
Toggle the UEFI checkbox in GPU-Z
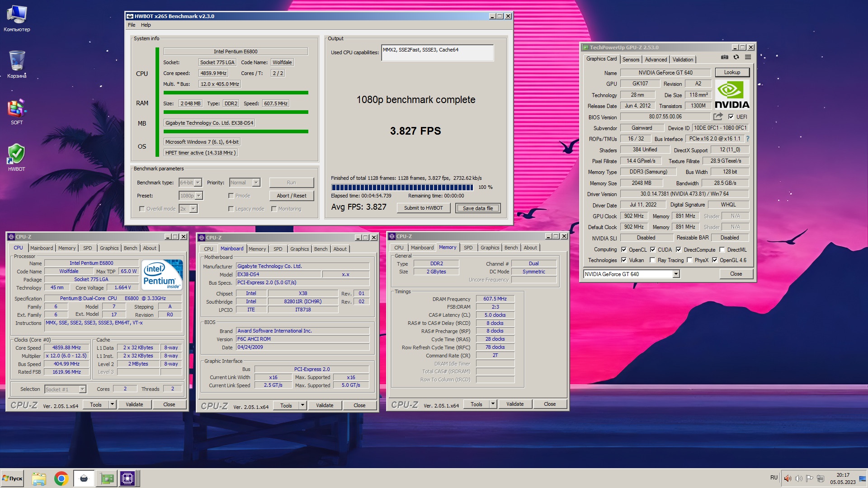(731, 117)
